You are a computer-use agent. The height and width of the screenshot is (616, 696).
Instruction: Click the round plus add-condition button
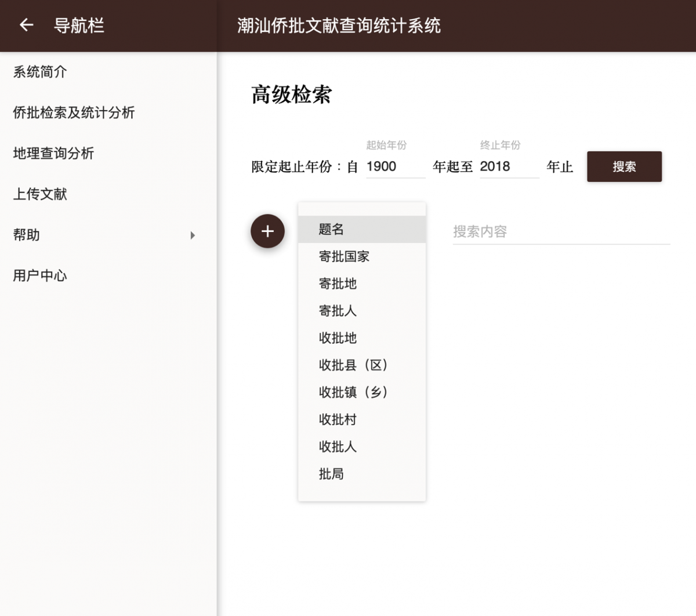click(267, 231)
